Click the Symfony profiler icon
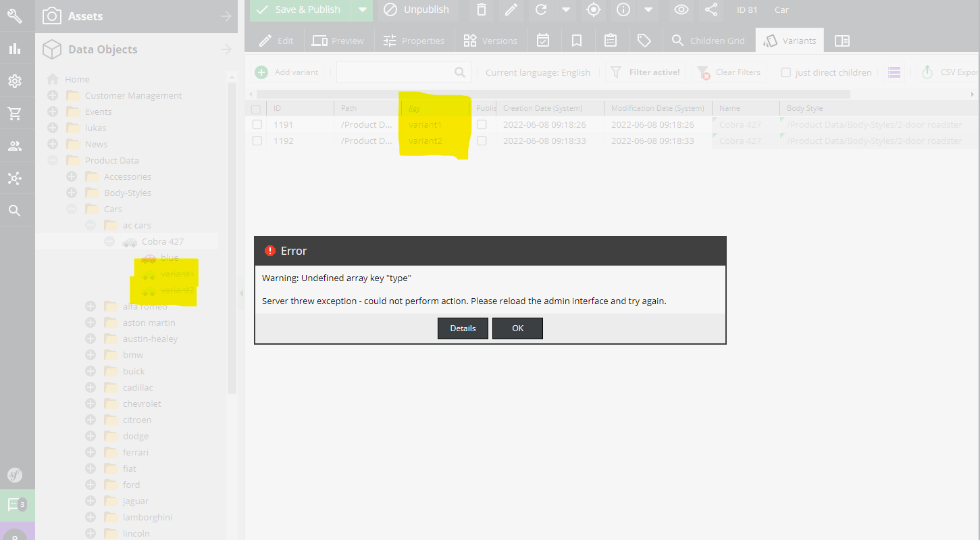This screenshot has width=980, height=540. point(15,474)
